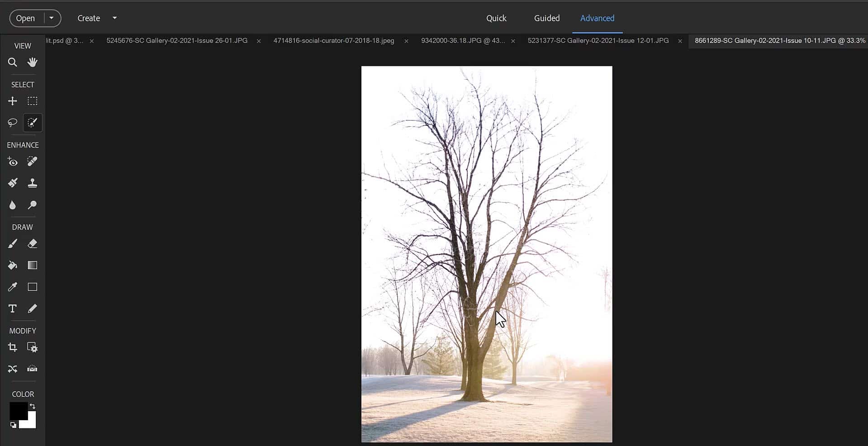
Task: Click the Open button
Action: pos(25,18)
